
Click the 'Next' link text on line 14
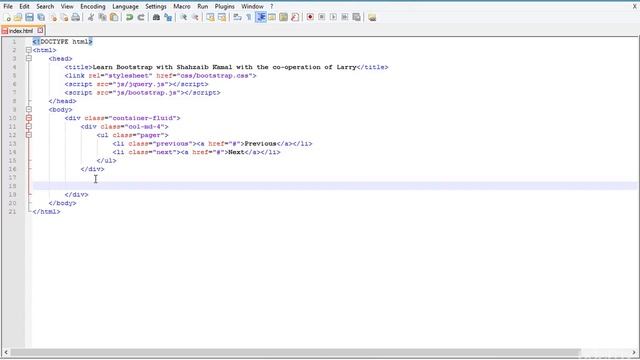click(236, 152)
